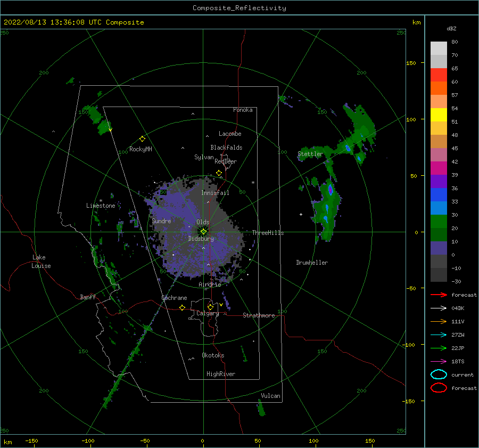Select the white 04DK arrow icon
The width and height of the screenshot is (479, 448).
tap(439, 308)
